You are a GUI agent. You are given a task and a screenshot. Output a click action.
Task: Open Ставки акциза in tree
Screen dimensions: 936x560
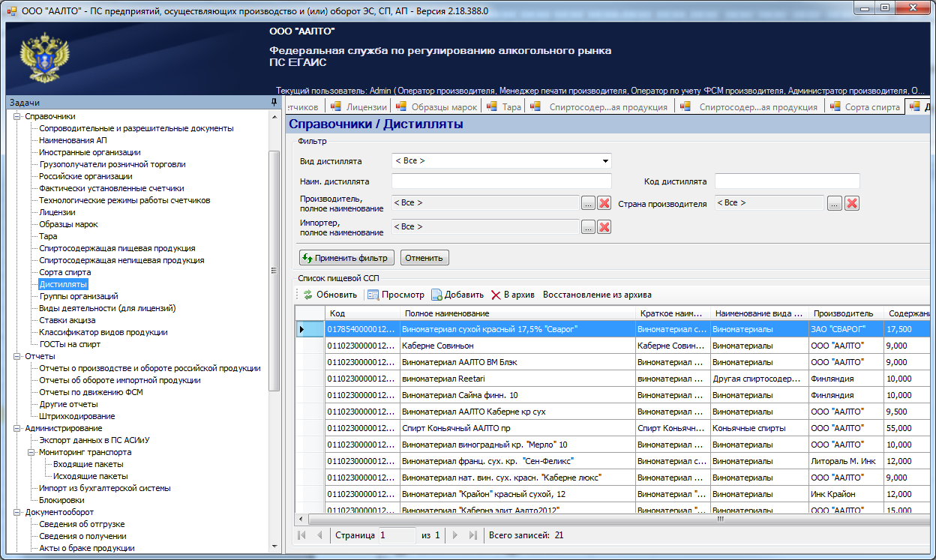67,320
